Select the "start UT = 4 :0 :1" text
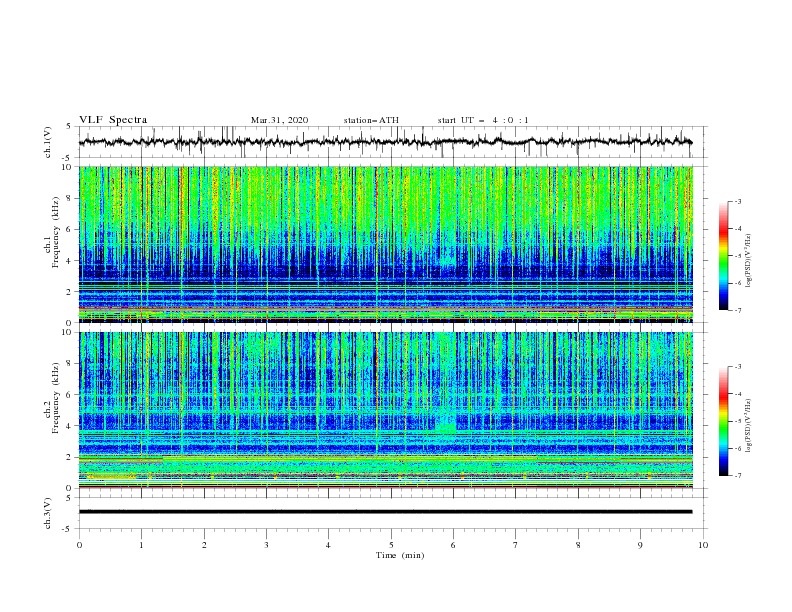 click(x=483, y=120)
